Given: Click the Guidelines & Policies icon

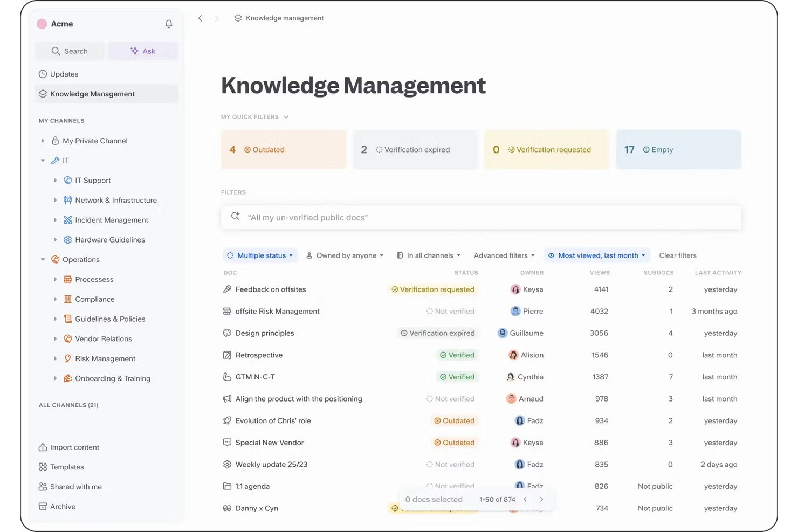Looking at the screenshot, I should point(68,319).
